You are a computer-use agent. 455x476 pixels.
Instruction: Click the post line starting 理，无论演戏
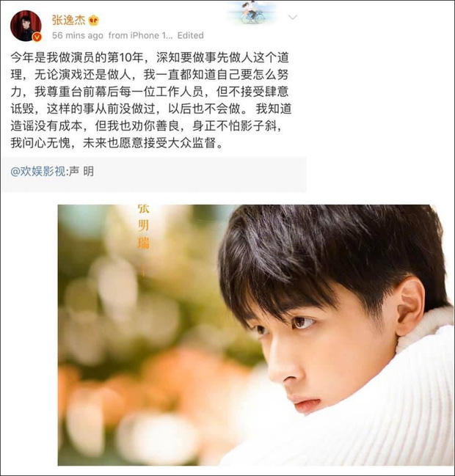(x=150, y=75)
